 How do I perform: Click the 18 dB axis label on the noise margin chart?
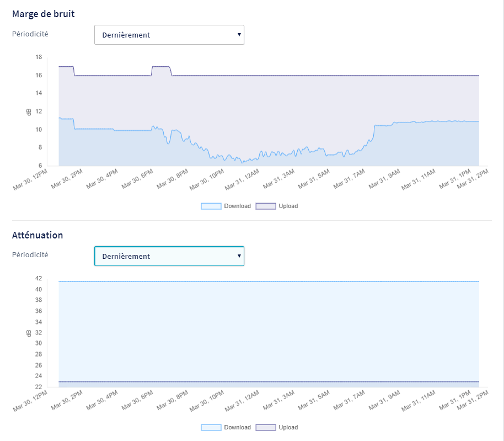tap(39, 57)
